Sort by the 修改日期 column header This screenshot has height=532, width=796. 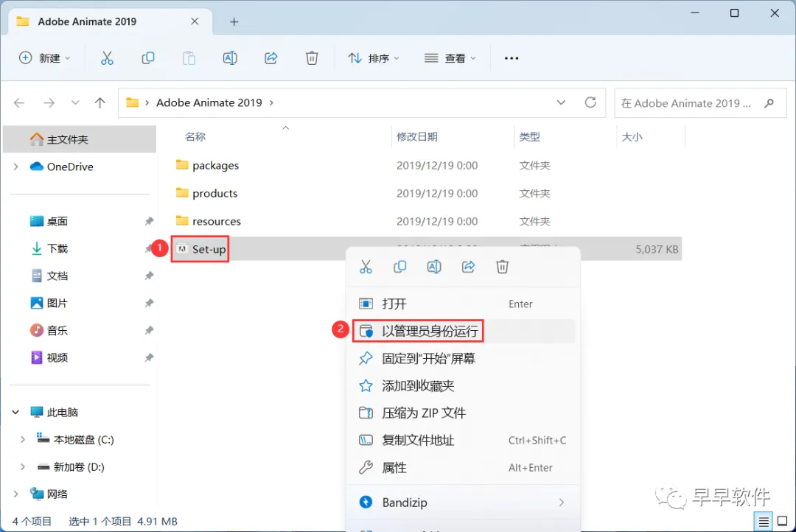[416, 137]
